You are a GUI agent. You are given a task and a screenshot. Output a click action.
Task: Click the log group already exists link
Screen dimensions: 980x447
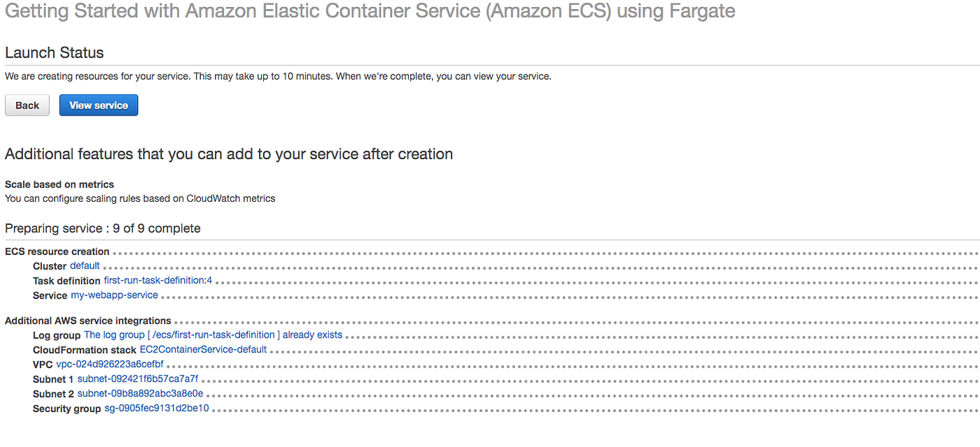pos(213,336)
